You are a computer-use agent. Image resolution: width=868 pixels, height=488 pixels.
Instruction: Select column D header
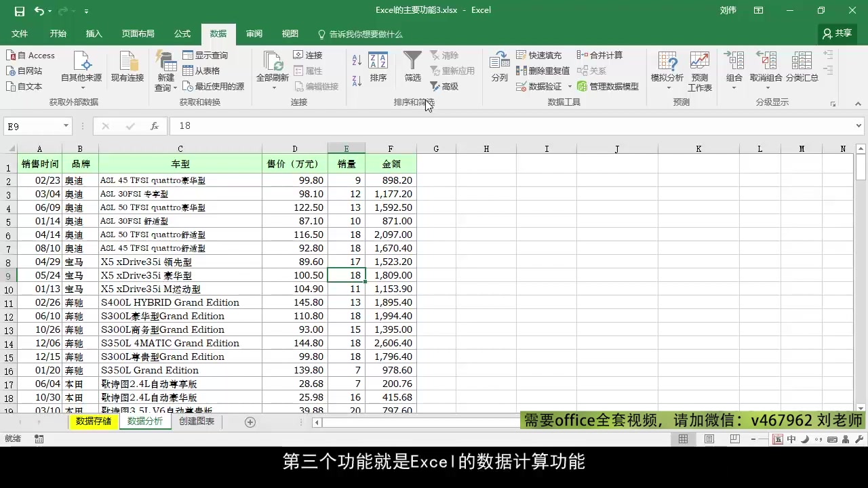coord(295,148)
